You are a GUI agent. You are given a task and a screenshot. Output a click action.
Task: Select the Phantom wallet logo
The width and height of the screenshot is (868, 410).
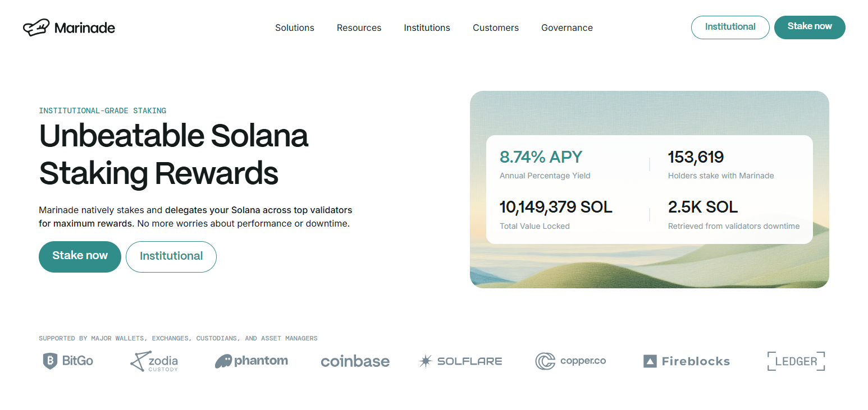tap(251, 361)
